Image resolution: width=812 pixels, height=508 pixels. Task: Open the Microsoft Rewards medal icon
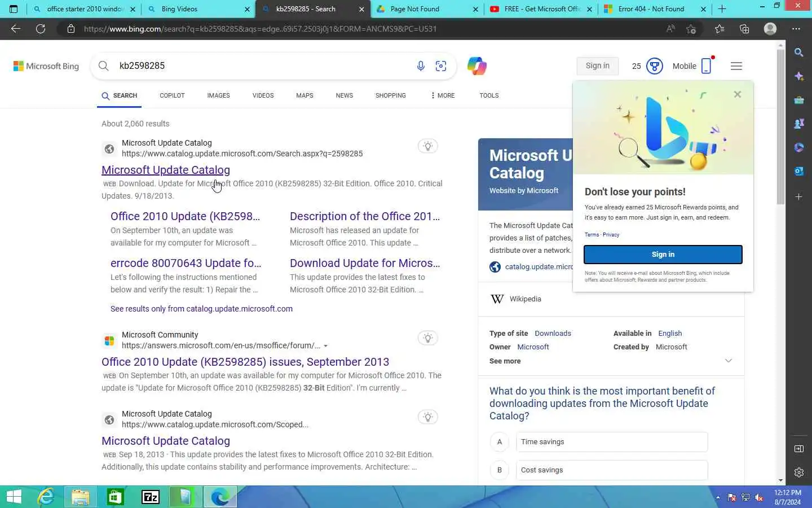(x=654, y=66)
